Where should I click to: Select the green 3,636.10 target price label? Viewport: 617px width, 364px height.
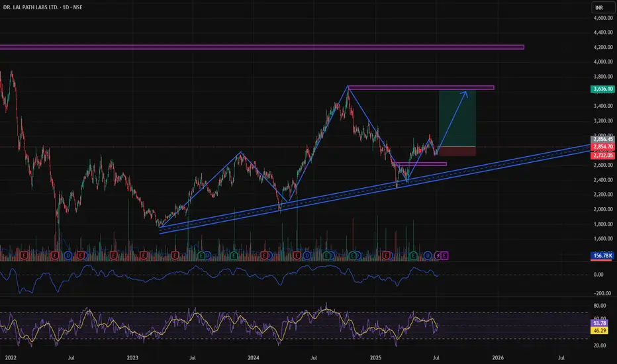coord(602,89)
